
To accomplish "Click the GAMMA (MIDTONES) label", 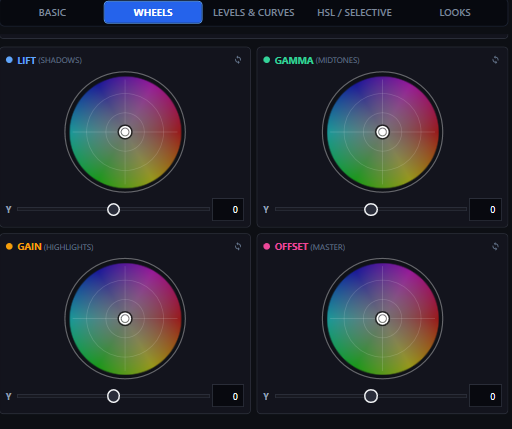I will point(317,60).
